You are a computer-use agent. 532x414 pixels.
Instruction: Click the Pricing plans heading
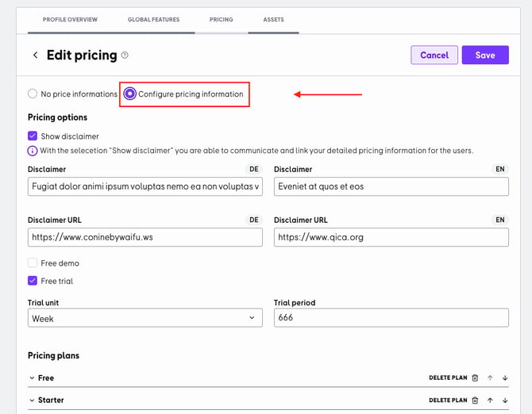coord(54,355)
